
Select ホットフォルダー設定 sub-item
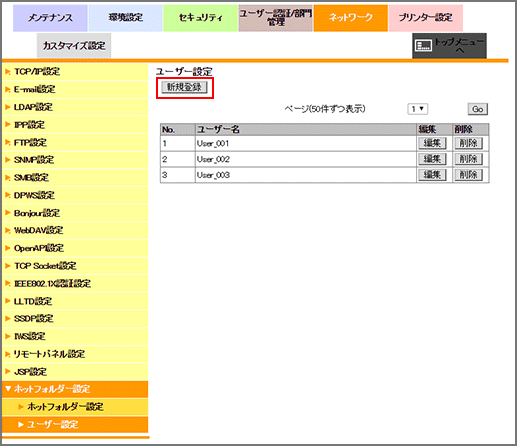pos(75,407)
